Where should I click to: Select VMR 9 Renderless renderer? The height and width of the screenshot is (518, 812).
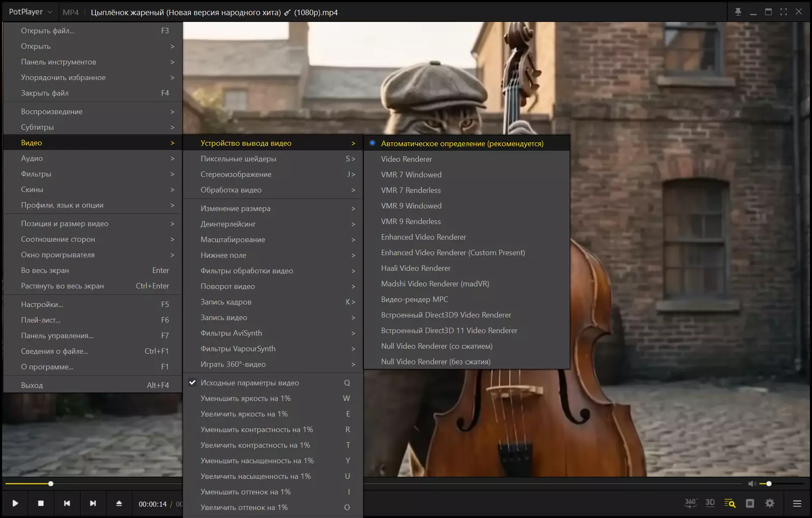(x=467, y=221)
